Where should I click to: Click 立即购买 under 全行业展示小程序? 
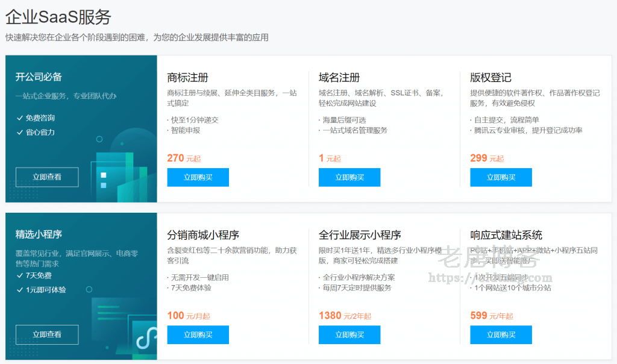349,335
